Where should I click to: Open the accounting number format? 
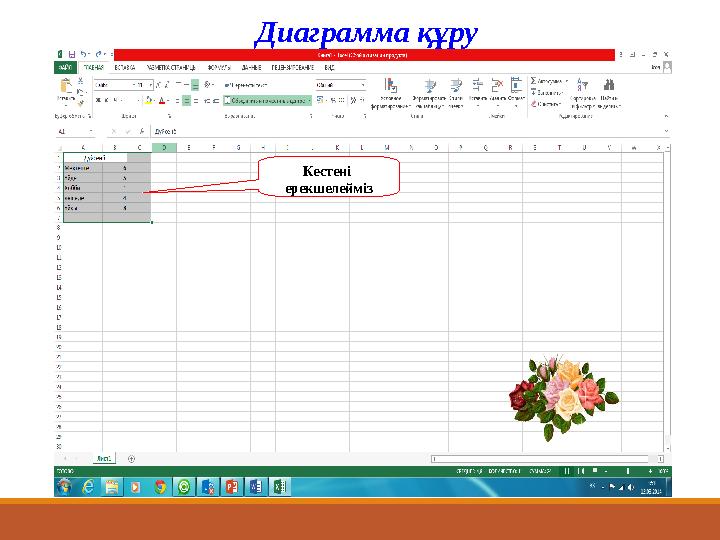320,100
